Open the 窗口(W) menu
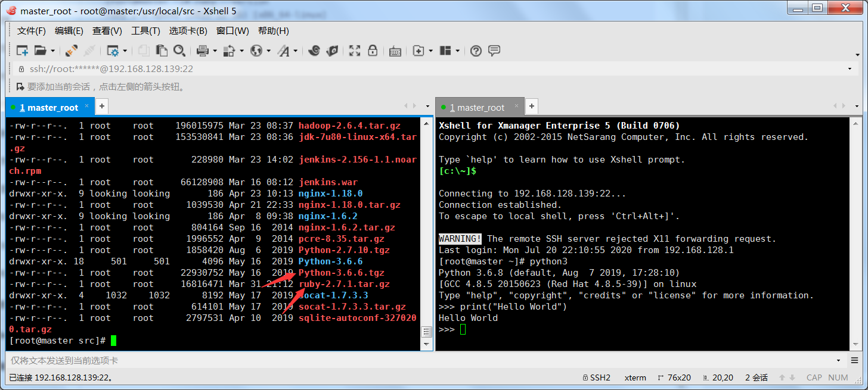This screenshot has width=868, height=390. tap(232, 31)
